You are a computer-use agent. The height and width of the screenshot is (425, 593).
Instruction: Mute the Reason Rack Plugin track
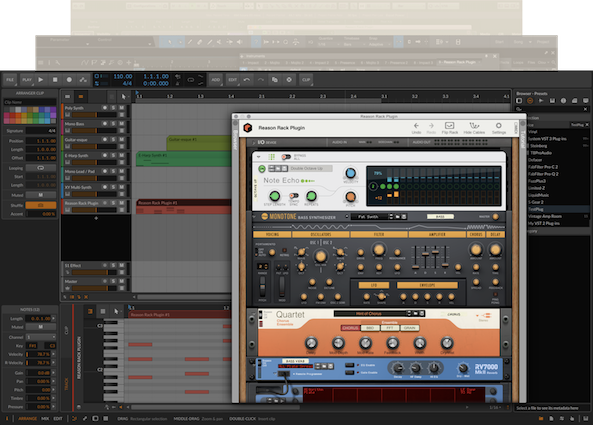pos(122,203)
